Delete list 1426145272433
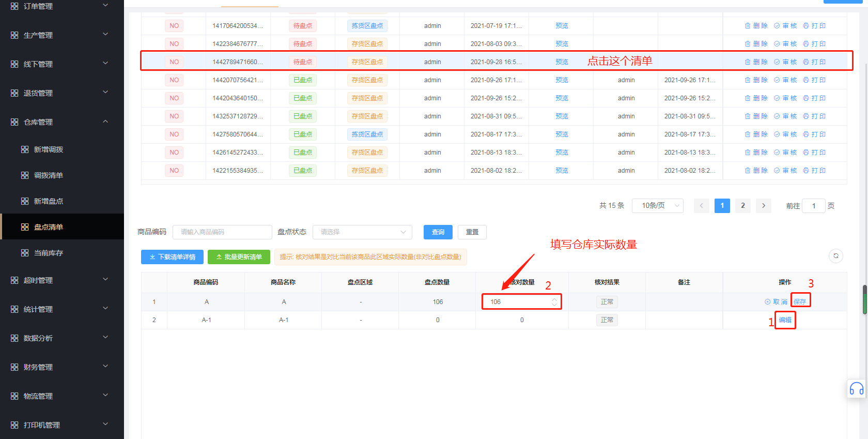 [756, 153]
